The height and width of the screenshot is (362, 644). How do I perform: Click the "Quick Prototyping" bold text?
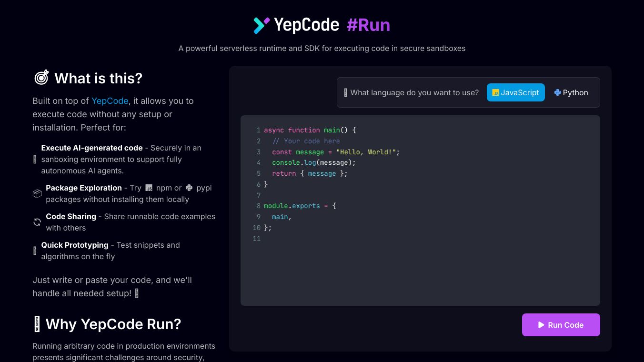pyautogui.click(x=75, y=245)
